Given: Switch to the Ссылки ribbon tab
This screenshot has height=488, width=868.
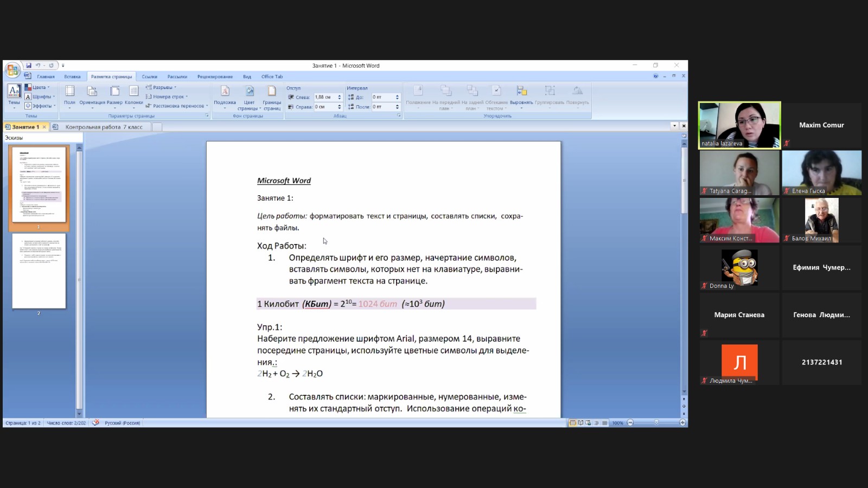Looking at the screenshot, I should click(x=149, y=76).
